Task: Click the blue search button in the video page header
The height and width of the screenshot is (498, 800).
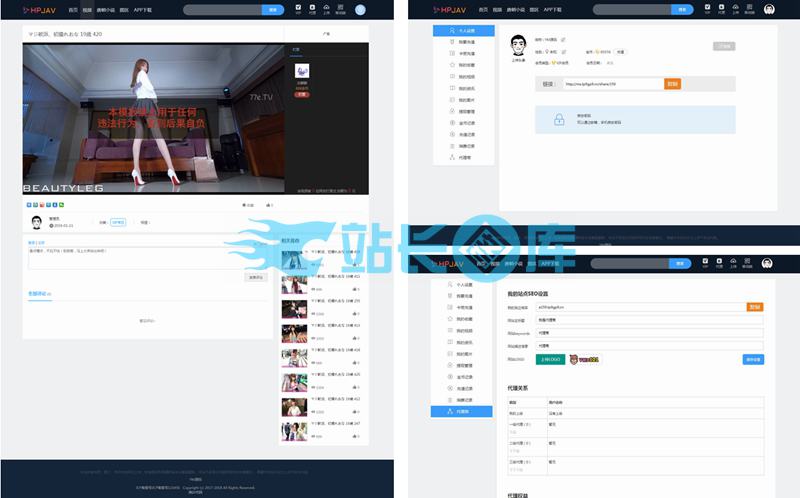Action: [273, 10]
